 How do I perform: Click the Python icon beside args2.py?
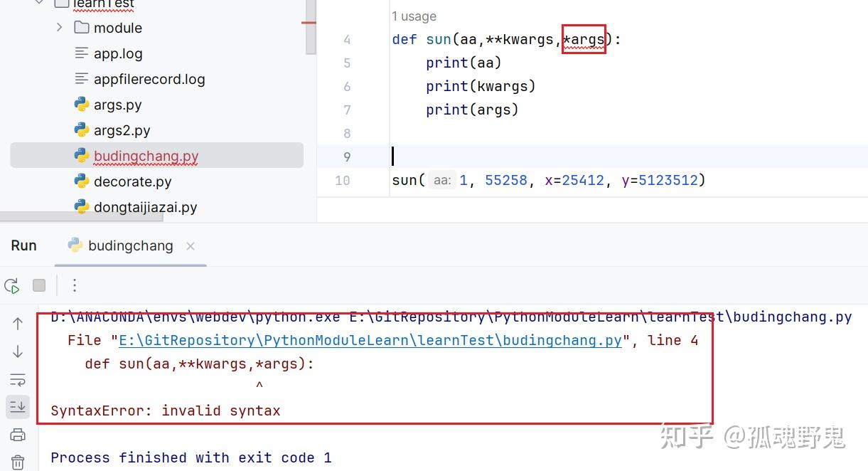point(80,129)
